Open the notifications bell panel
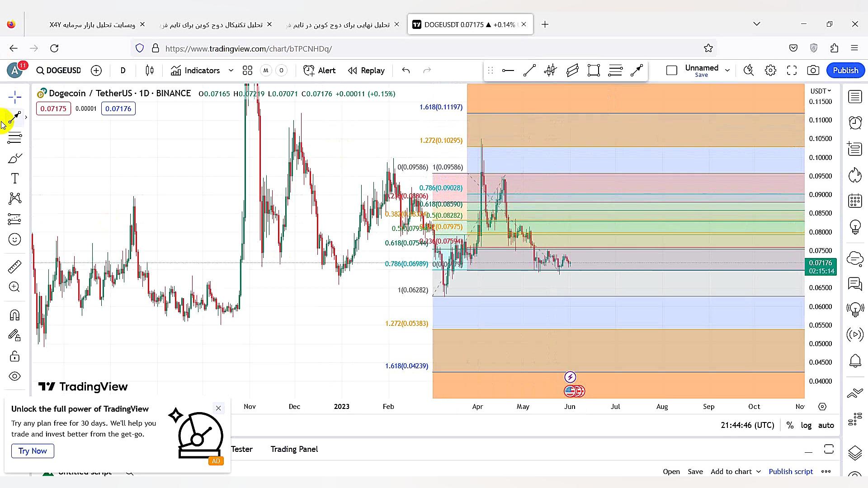This screenshot has height=488, width=868. [x=855, y=361]
